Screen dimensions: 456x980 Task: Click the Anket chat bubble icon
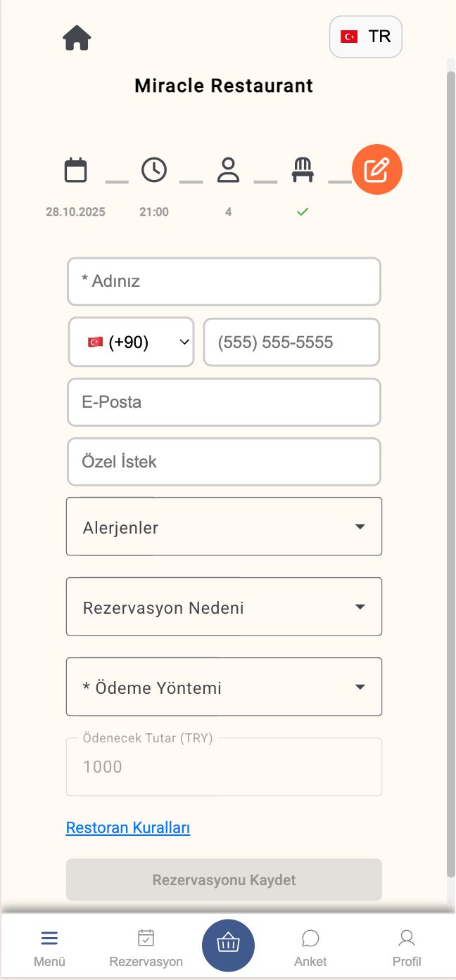click(x=310, y=938)
